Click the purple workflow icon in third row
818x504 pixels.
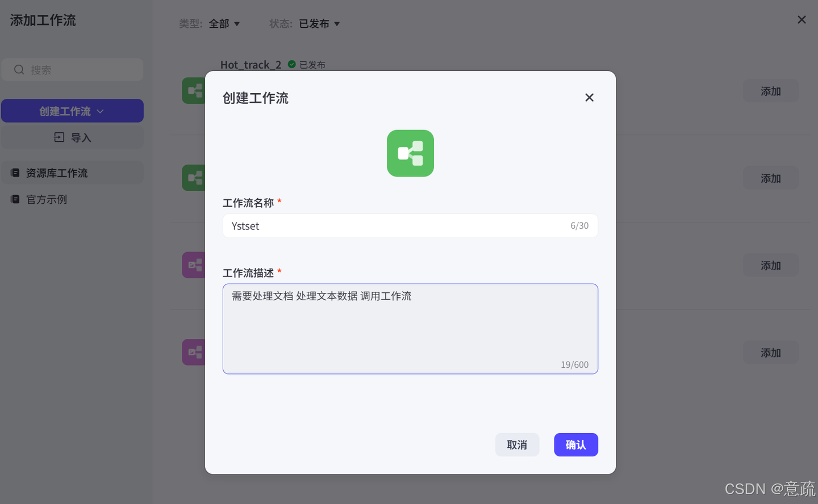[x=194, y=265]
